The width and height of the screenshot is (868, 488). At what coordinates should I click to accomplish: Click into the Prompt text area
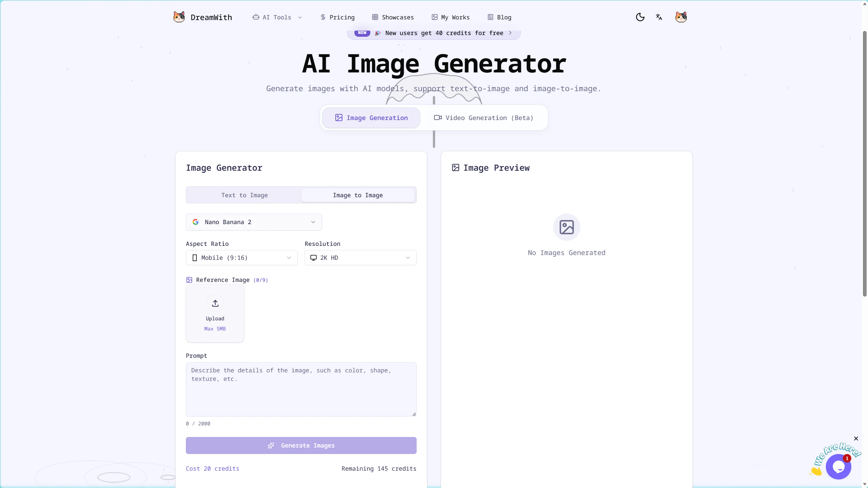301,389
